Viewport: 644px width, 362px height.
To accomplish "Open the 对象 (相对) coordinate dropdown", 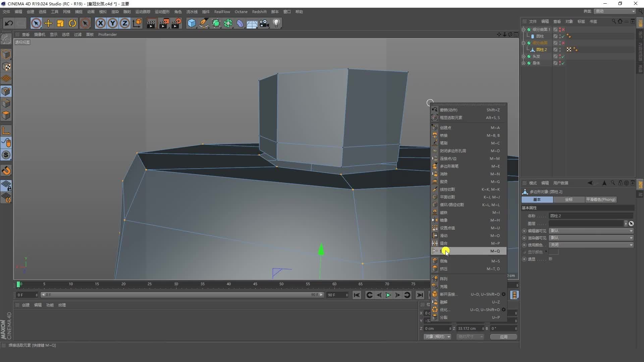I will click(x=437, y=337).
